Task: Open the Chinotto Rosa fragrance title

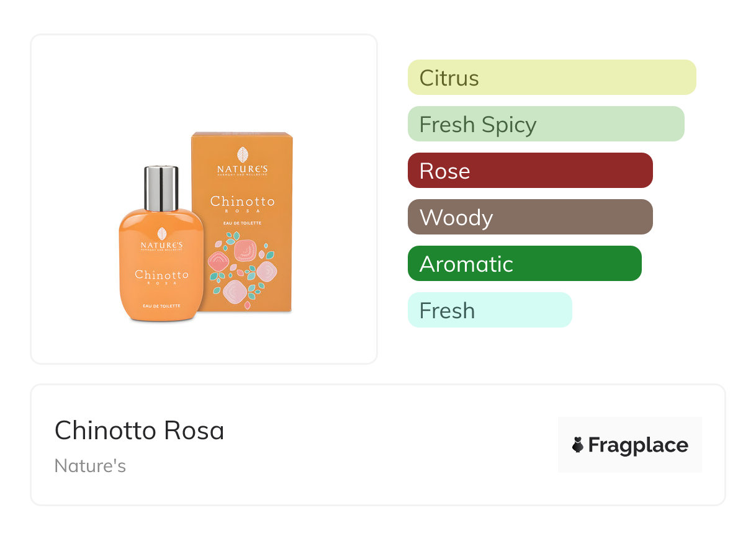Action: tap(139, 431)
